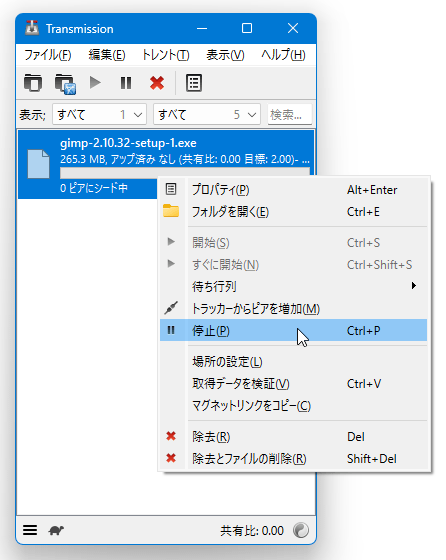Click the Open Torrent toolbar icon

pyautogui.click(x=33, y=83)
